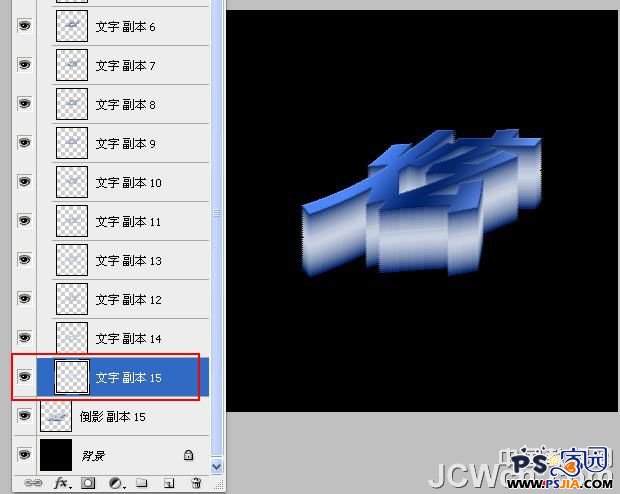The width and height of the screenshot is (620, 494).
Task: Select layer name 文字 副本 12
Action: point(129,299)
